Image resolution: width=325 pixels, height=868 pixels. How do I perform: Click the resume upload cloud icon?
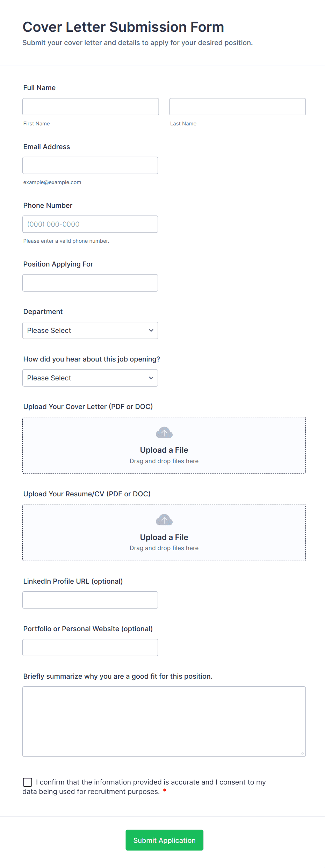(x=164, y=520)
